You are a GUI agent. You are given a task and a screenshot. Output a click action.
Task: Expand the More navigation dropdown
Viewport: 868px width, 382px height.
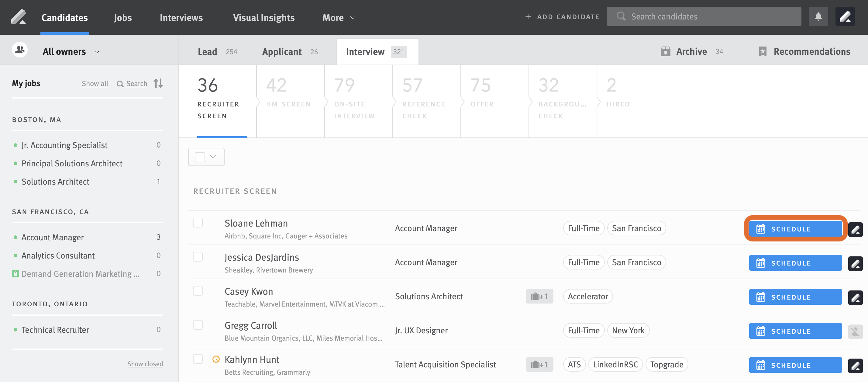pyautogui.click(x=338, y=17)
